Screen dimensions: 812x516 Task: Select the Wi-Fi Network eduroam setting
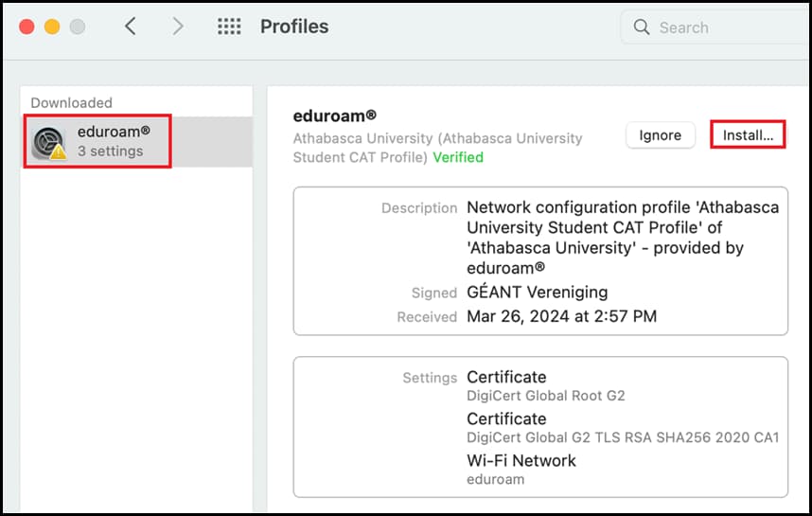pyautogui.click(x=521, y=470)
